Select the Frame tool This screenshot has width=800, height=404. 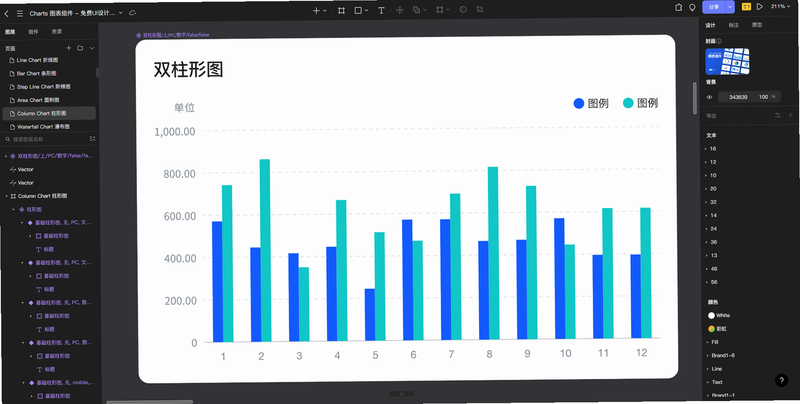coord(341,10)
